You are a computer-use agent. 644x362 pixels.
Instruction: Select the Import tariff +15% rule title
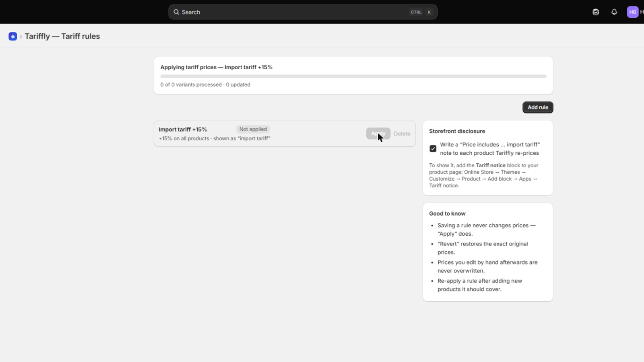tap(183, 130)
